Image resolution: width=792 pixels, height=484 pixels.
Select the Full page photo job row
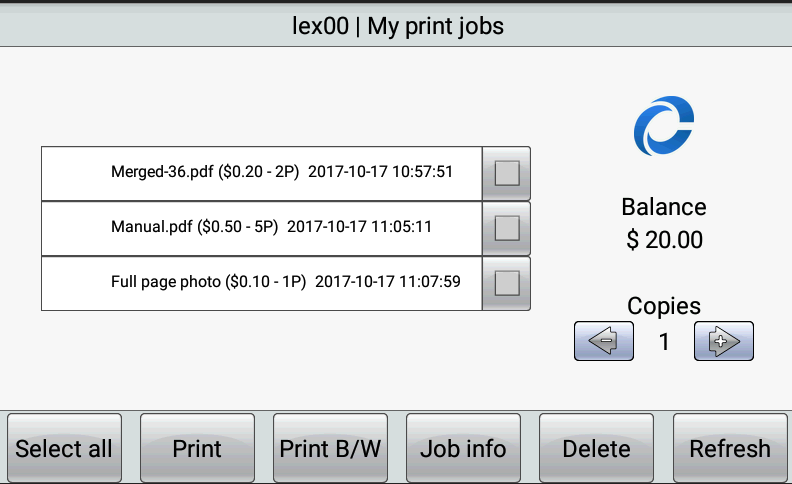(262, 283)
